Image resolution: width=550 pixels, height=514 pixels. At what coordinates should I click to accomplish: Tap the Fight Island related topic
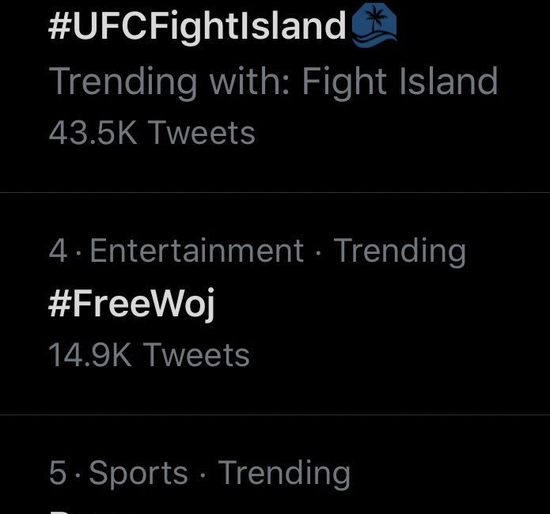[400, 83]
